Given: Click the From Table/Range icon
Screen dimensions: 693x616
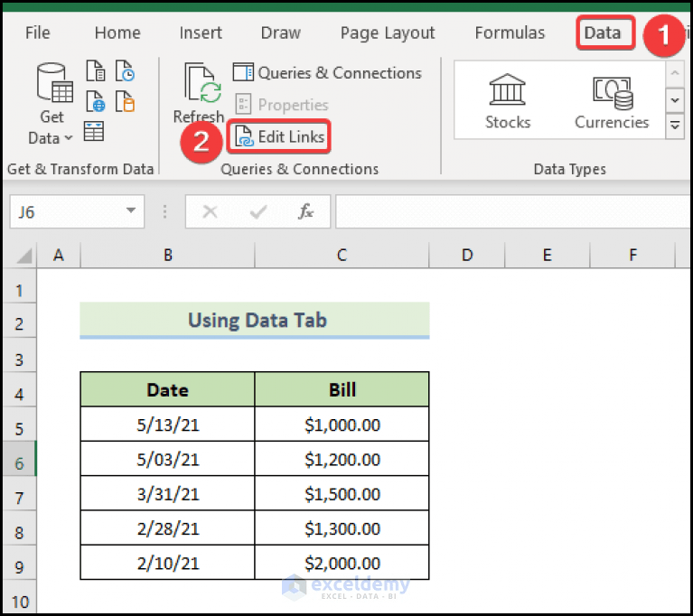Looking at the screenshot, I should [x=94, y=131].
